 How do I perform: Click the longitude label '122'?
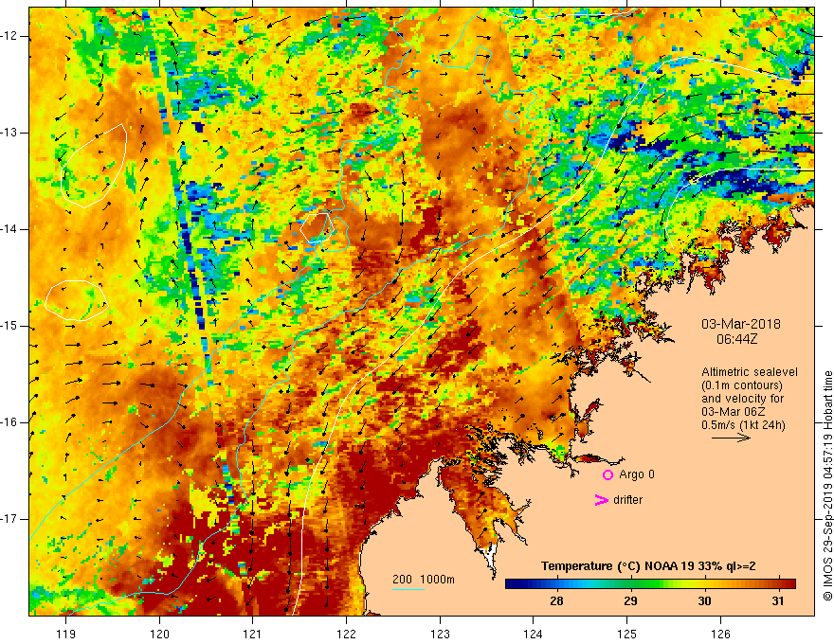click(346, 634)
